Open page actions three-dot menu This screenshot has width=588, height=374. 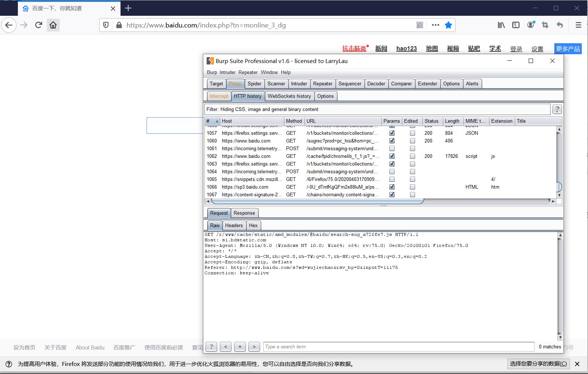(435, 25)
